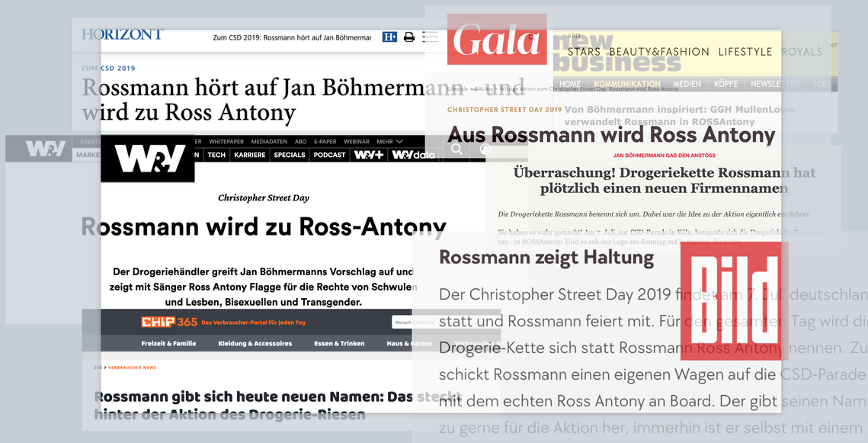868x443 pixels.
Task: Click the headline 'Überraschung! Drogeriekette Rossmann hat plötzlich einen neuen Firmennamen'
Action: click(665, 180)
